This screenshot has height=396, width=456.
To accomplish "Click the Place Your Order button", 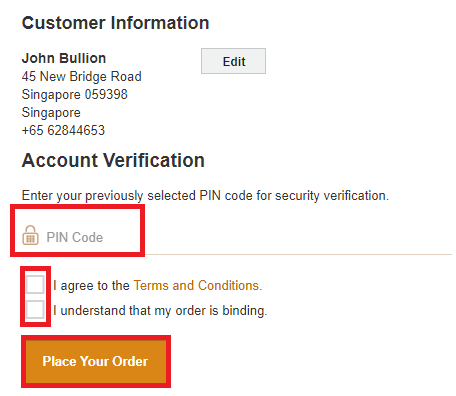I will point(96,361).
